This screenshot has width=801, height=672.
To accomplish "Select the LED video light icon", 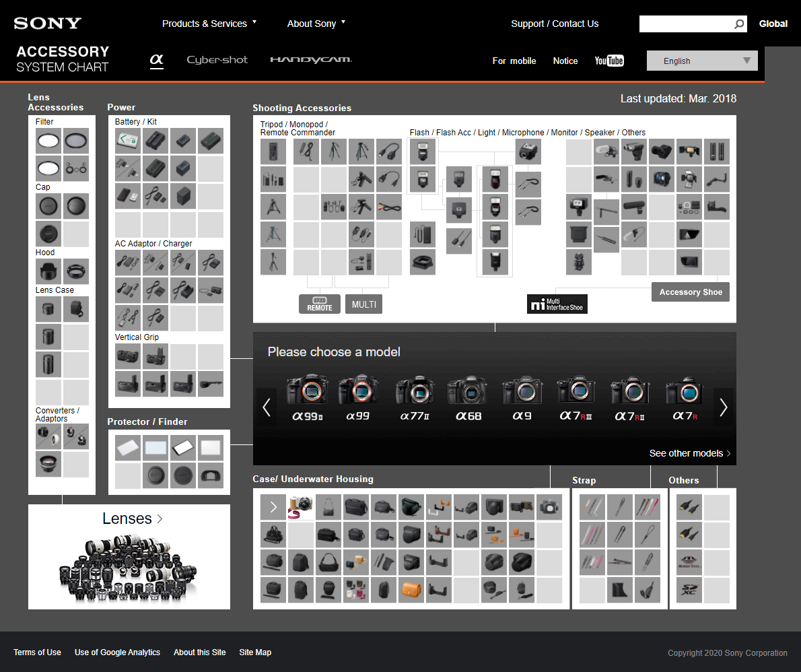I will 689,152.
